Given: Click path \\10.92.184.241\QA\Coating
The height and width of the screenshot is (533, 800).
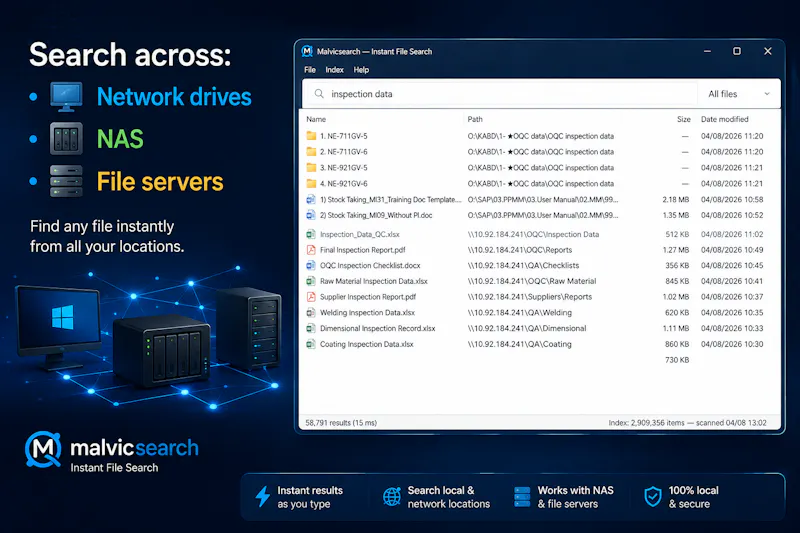Looking at the screenshot, I should click(519, 344).
